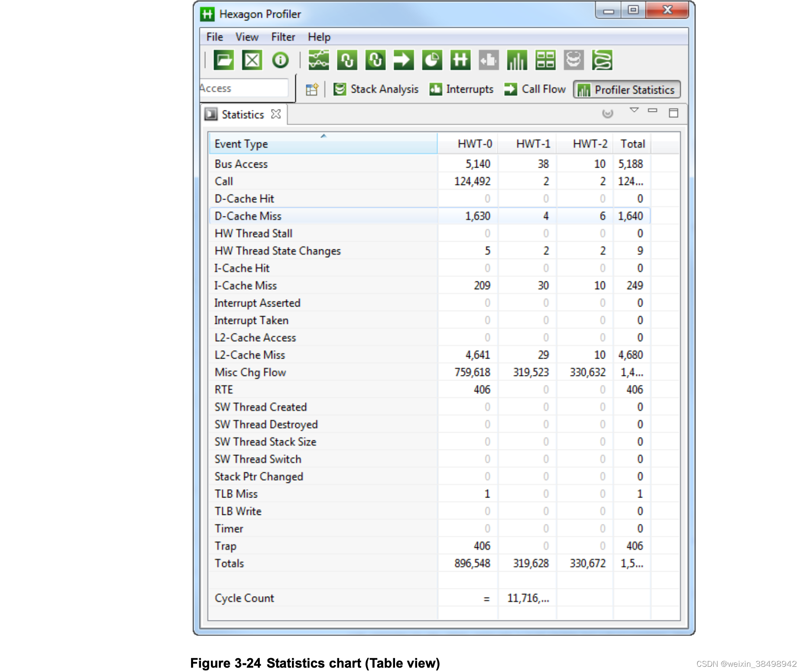Viewport: 803px width, 672px height.
Task: Click the green stacked layers toolbar icon
Action: (602, 60)
